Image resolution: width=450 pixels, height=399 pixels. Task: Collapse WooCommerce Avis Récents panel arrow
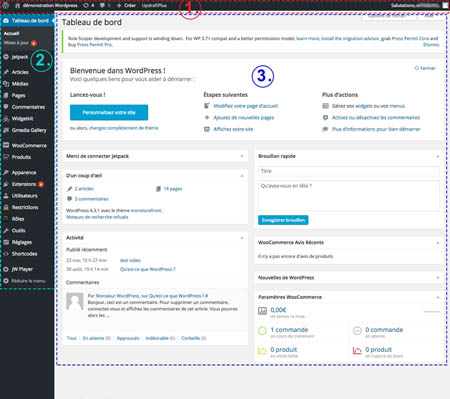click(x=438, y=243)
